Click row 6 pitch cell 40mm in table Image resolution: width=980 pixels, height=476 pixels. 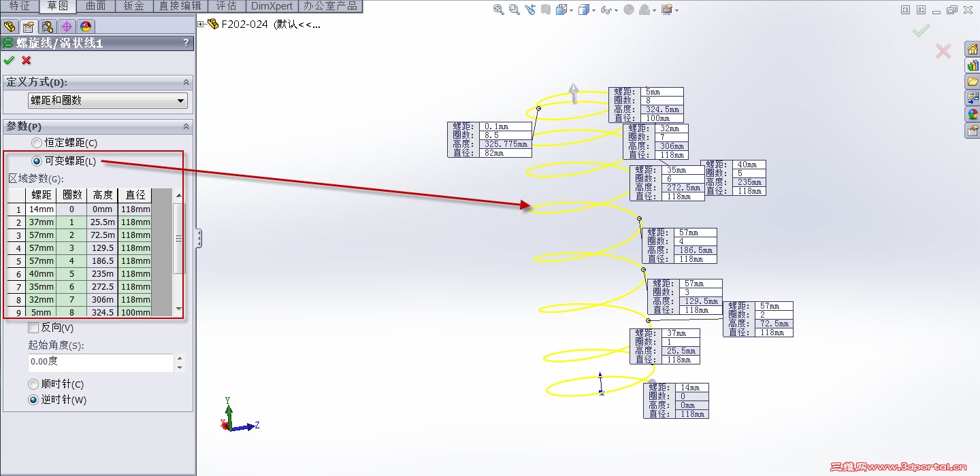[x=41, y=274]
